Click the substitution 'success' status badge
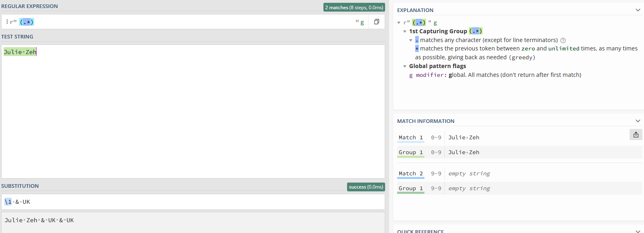Image resolution: width=644 pixels, height=233 pixels. [x=366, y=187]
